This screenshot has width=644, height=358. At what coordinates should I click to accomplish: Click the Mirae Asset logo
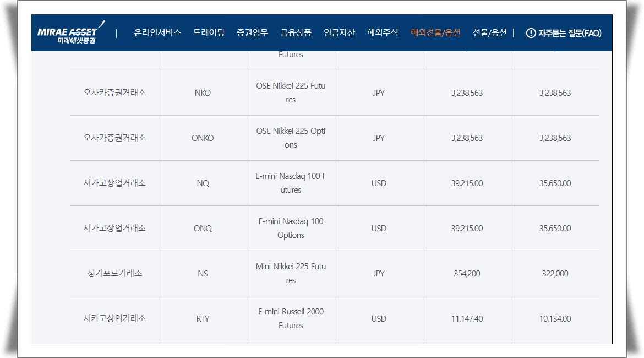point(68,32)
